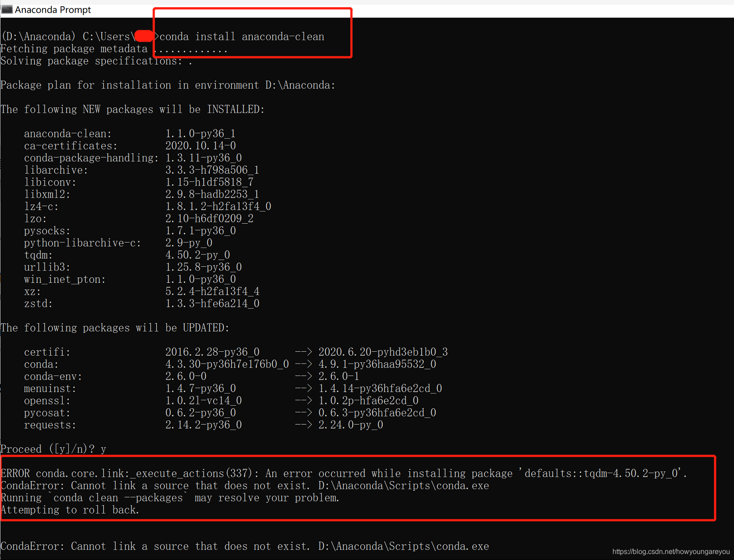This screenshot has width=734, height=560.
Task: Click the 'Package plan for installation' line
Action: pos(168,85)
